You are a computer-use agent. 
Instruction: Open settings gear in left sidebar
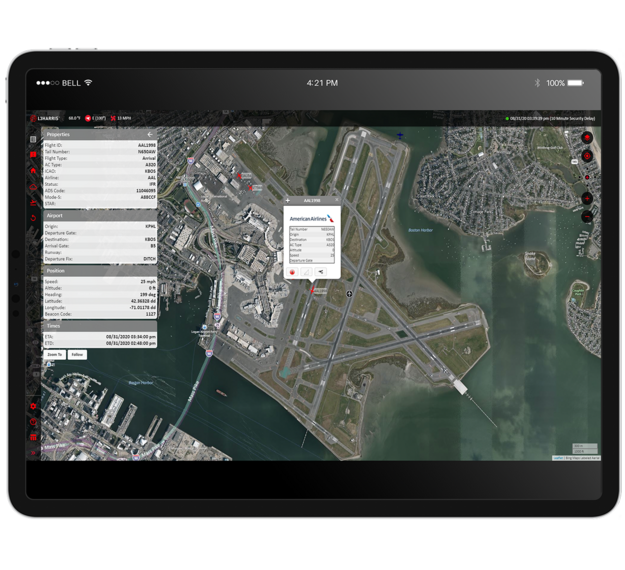click(x=33, y=406)
